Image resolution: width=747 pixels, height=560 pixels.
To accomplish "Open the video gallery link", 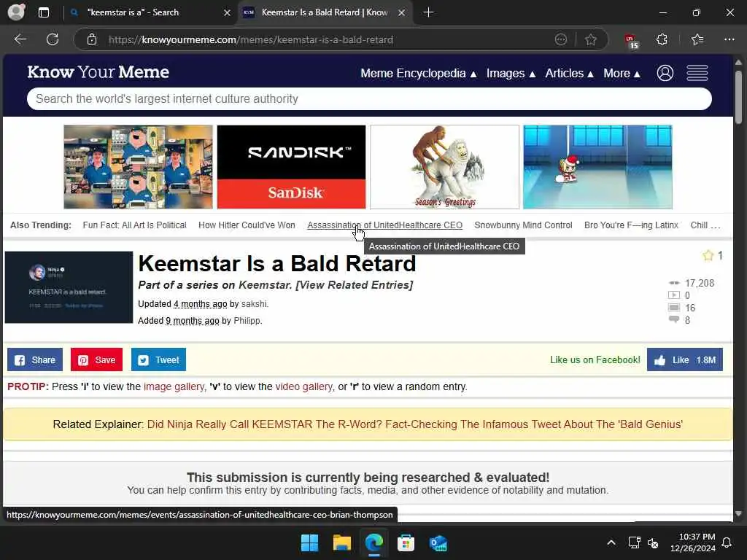I will click(304, 386).
